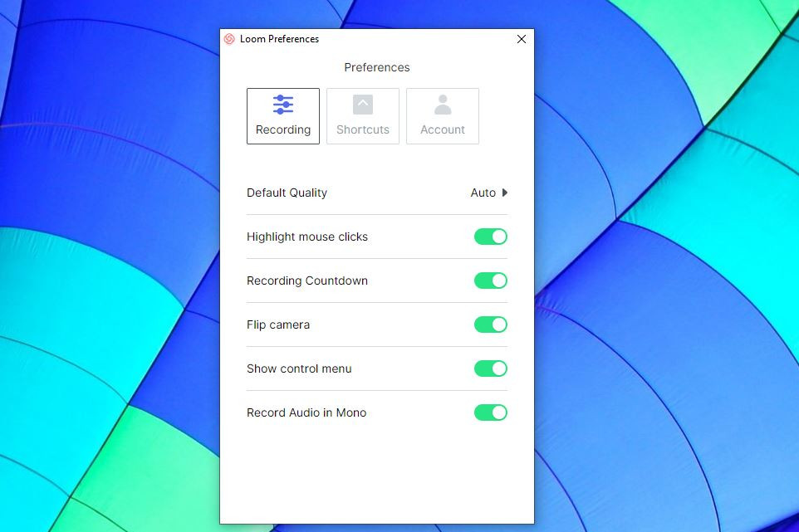Viewport: 799px width, 532px height.
Task: Click the sliders icon above Recording
Action: 283,105
